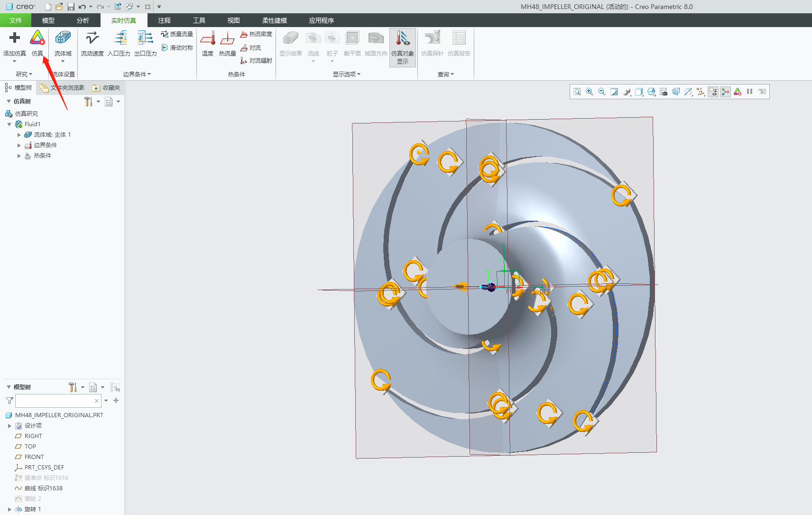This screenshot has height=515, width=812.
Task: Open the 分析 ribbon tab
Action: pyautogui.click(x=83, y=20)
